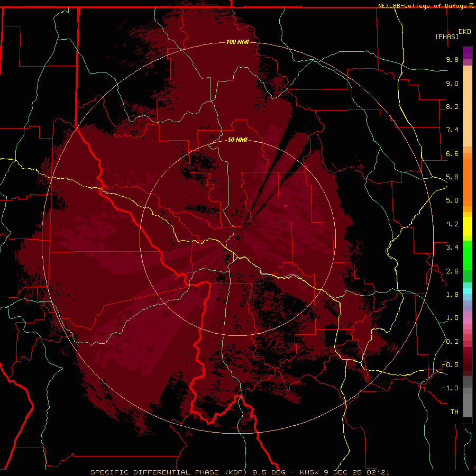Click the 4.2 scale value
This screenshot has width=476, height=476.
[452, 224]
